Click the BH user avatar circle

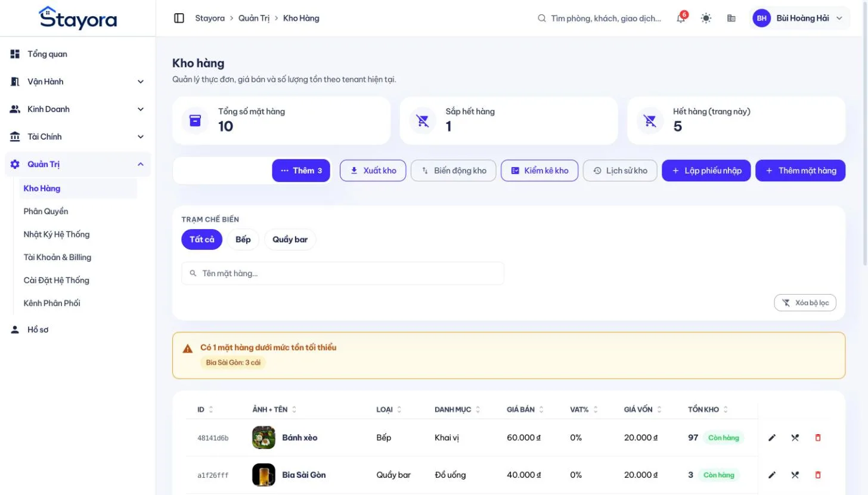coord(761,18)
